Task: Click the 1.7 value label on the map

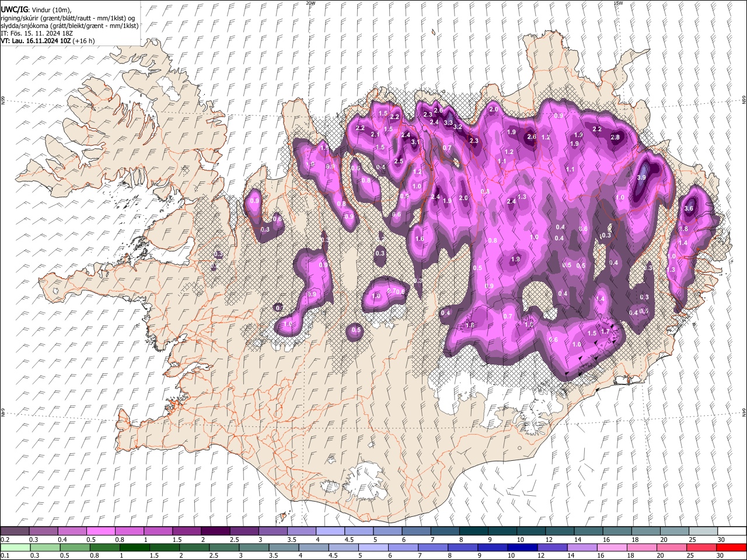Action: coord(605,331)
